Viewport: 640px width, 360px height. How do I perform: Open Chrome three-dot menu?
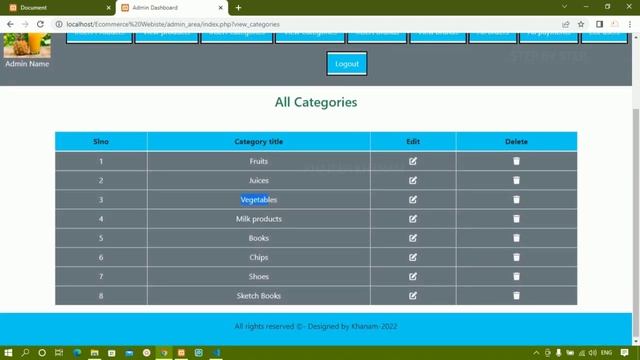tap(630, 24)
